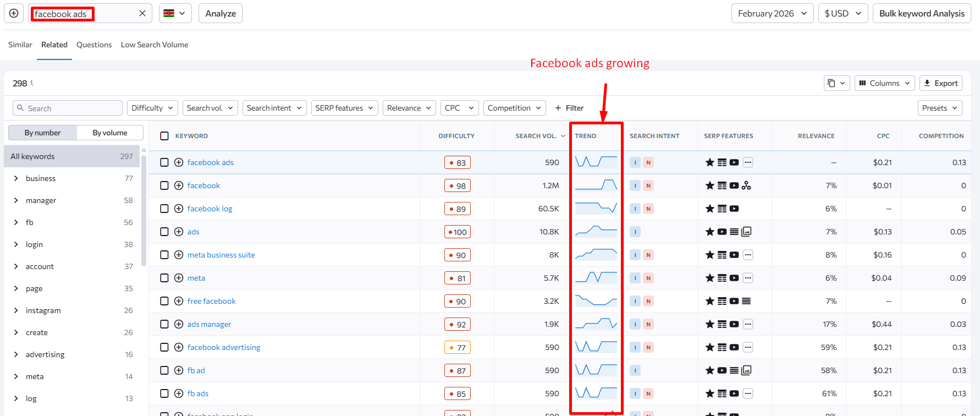Click the Export button

pyautogui.click(x=940, y=83)
